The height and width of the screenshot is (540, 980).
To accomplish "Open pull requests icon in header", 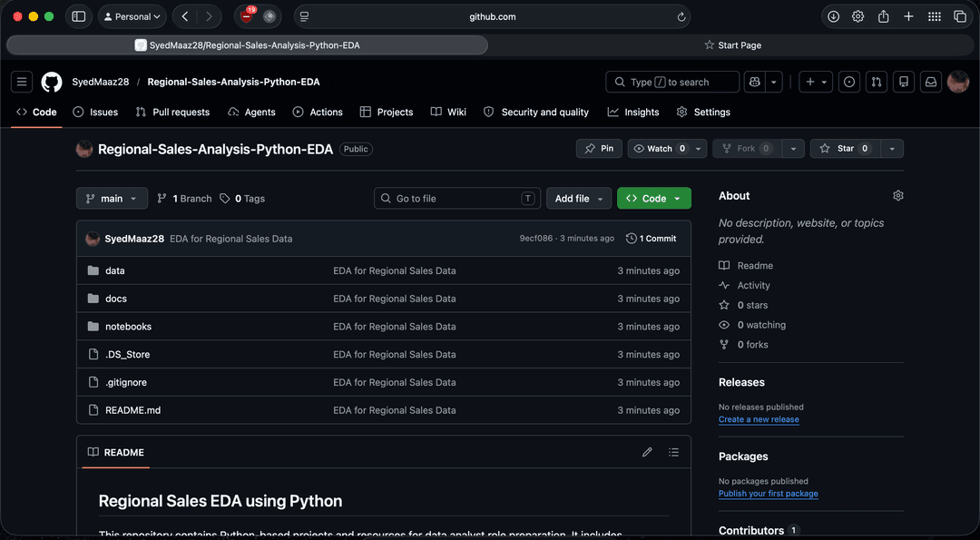I will click(877, 82).
